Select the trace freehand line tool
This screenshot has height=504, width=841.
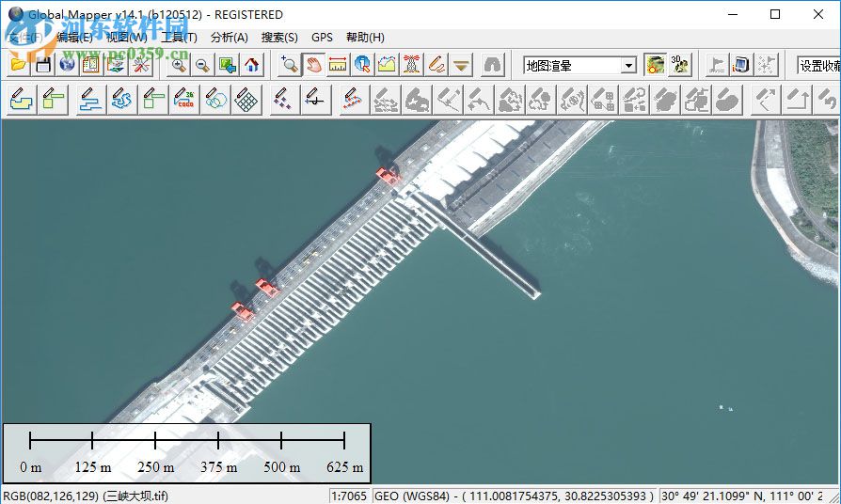click(121, 99)
